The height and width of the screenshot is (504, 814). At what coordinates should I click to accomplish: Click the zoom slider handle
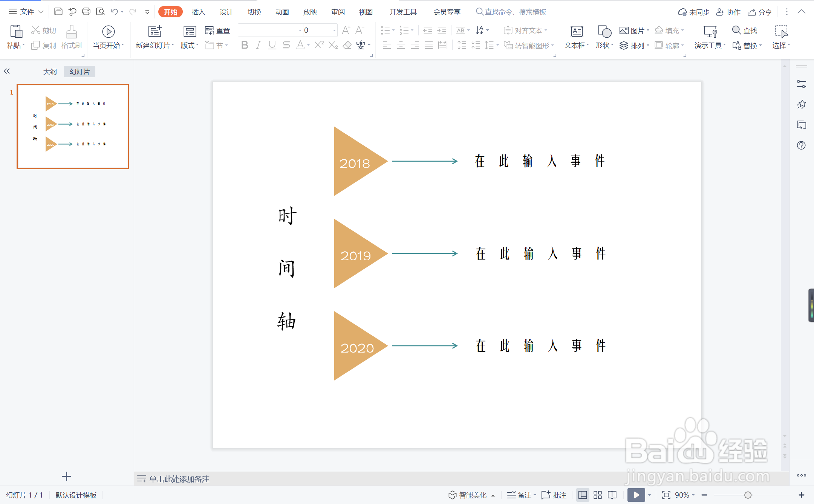pos(748,495)
